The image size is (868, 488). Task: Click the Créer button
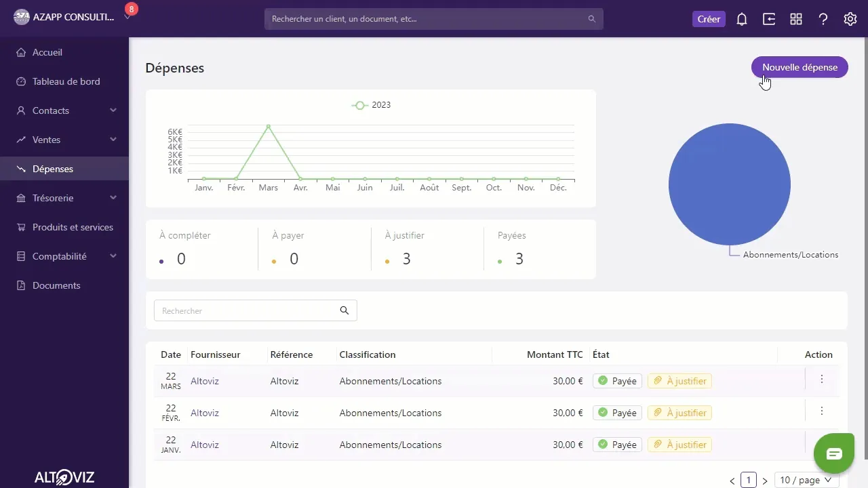[x=709, y=19]
